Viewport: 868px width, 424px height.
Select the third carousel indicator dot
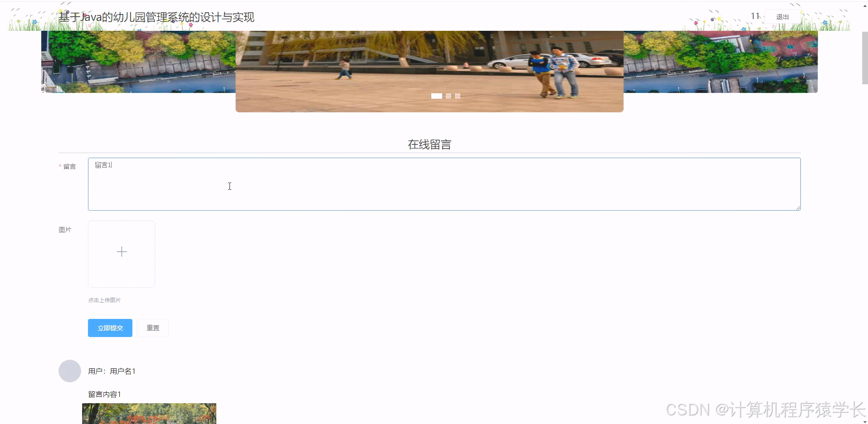tap(458, 96)
